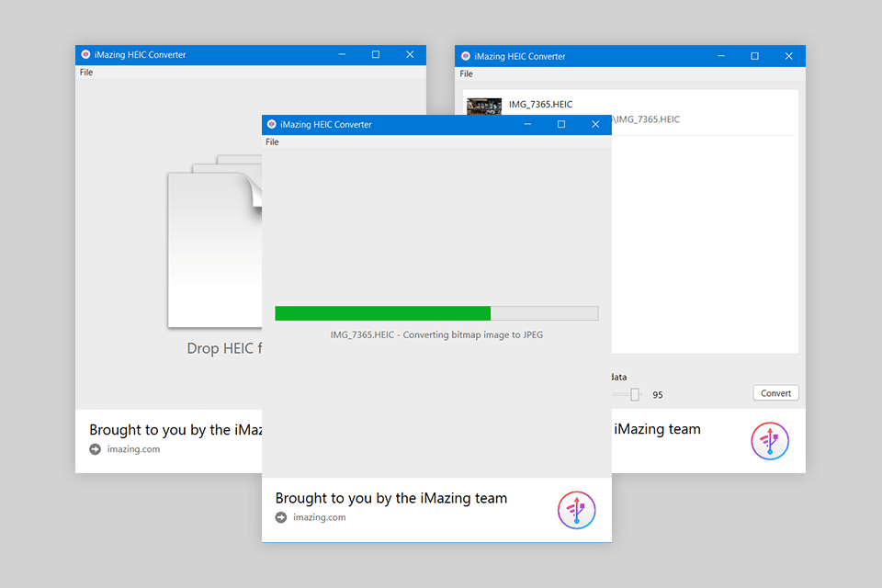Click the app icon in the front window title bar
The height and width of the screenshot is (588, 882).
pos(272,124)
